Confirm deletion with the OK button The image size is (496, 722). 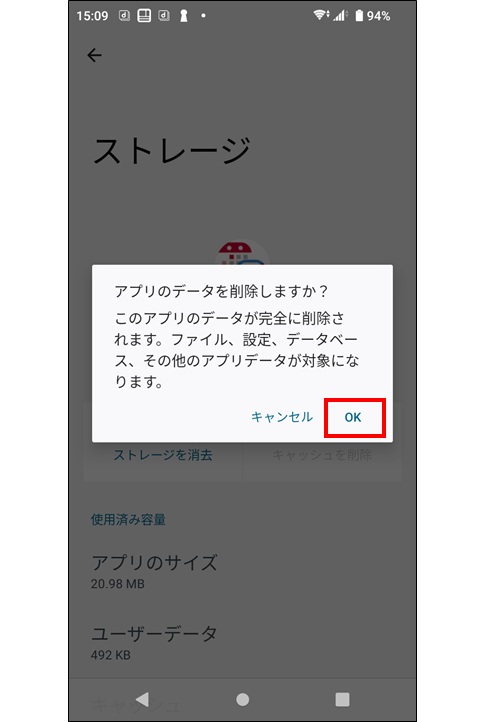pos(353,417)
